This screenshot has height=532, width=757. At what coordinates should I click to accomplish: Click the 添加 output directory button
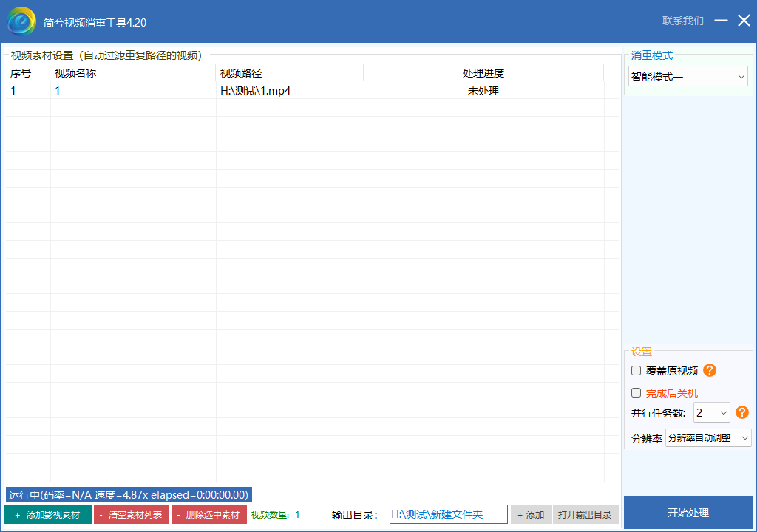pos(531,514)
